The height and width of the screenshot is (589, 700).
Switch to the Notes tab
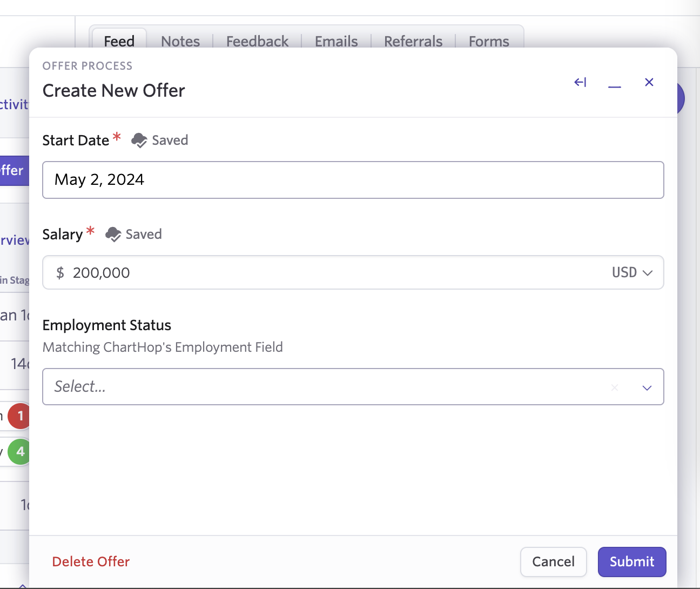point(180,41)
